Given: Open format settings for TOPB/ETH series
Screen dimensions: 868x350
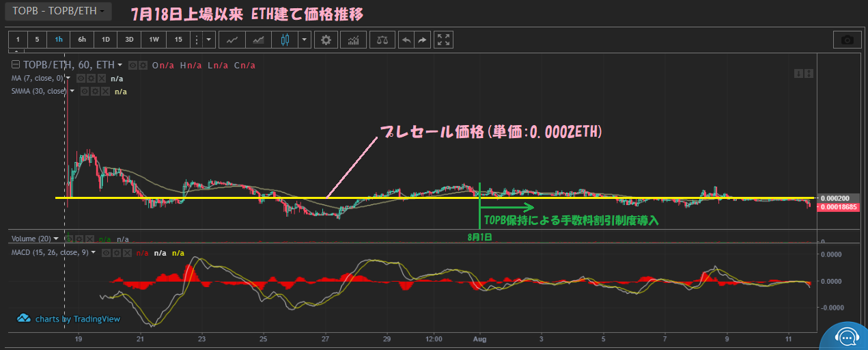Looking at the screenshot, I should pos(143,65).
